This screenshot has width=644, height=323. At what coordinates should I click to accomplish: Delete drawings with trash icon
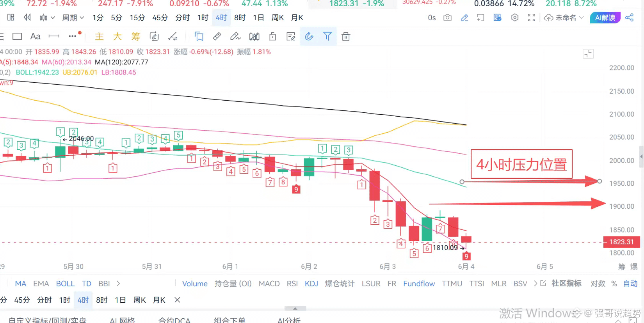(x=346, y=37)
